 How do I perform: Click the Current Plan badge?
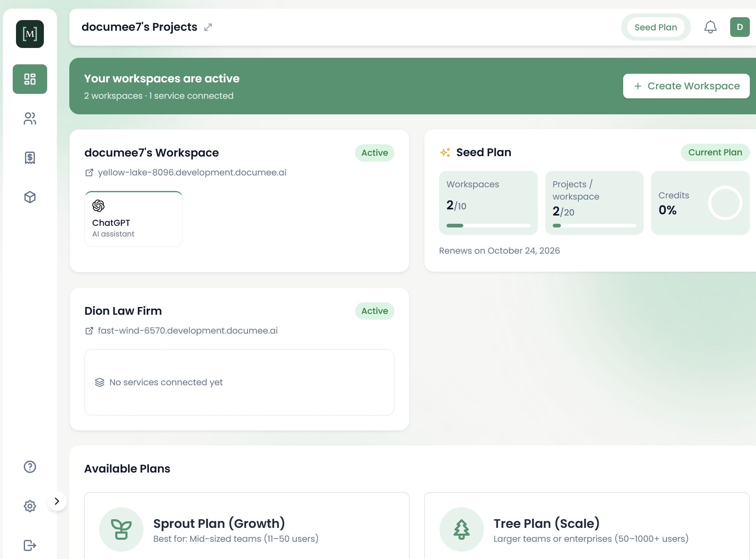[x=715, y=152]
